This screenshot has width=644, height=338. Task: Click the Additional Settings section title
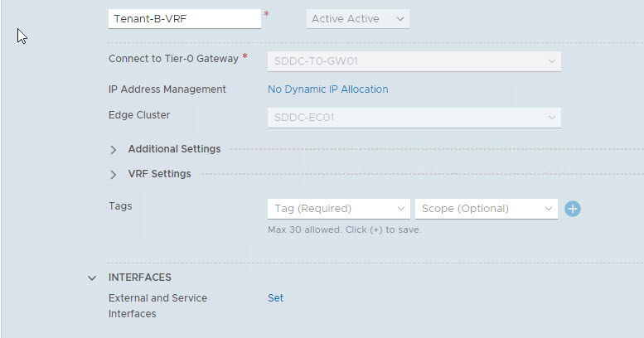coord(174,149)
